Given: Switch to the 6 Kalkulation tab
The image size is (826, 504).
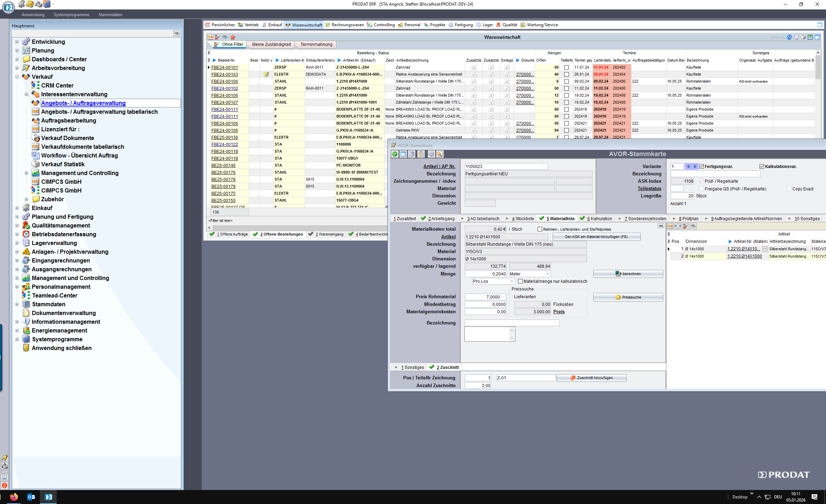Looking at the screenshot, I should [x=599, y=219].
